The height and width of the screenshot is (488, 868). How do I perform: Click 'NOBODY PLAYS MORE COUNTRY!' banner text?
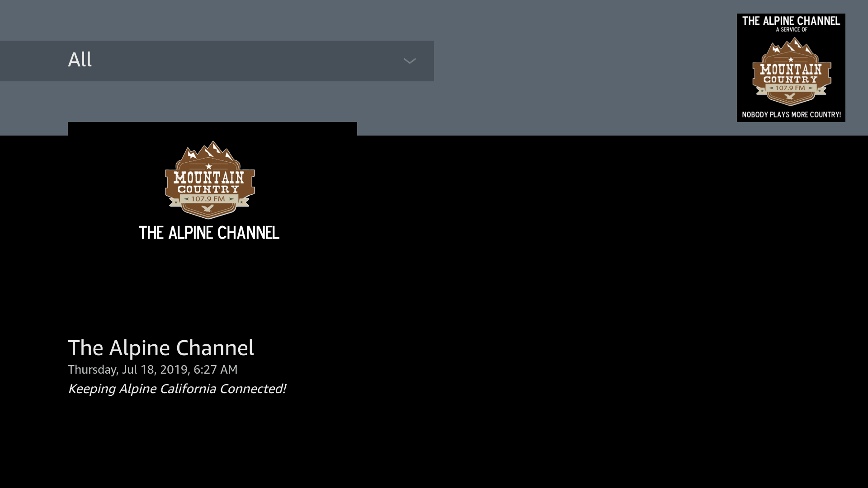tap(791, 114)
